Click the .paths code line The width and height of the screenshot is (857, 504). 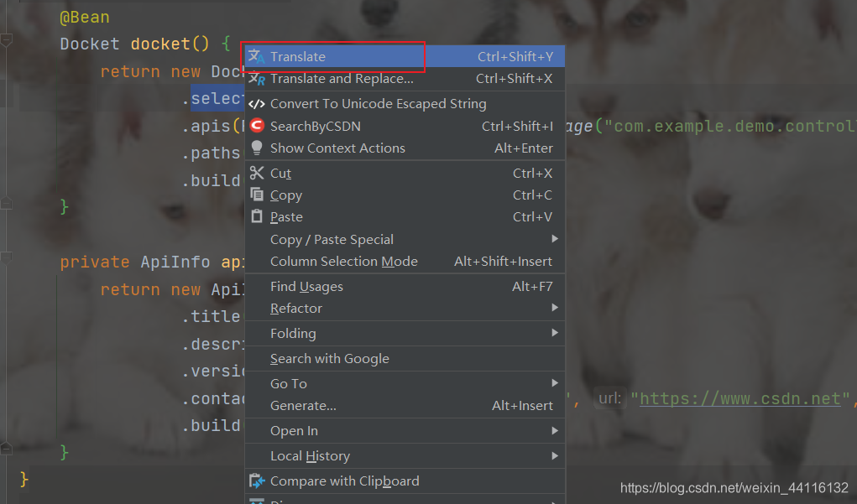point(212,153)
